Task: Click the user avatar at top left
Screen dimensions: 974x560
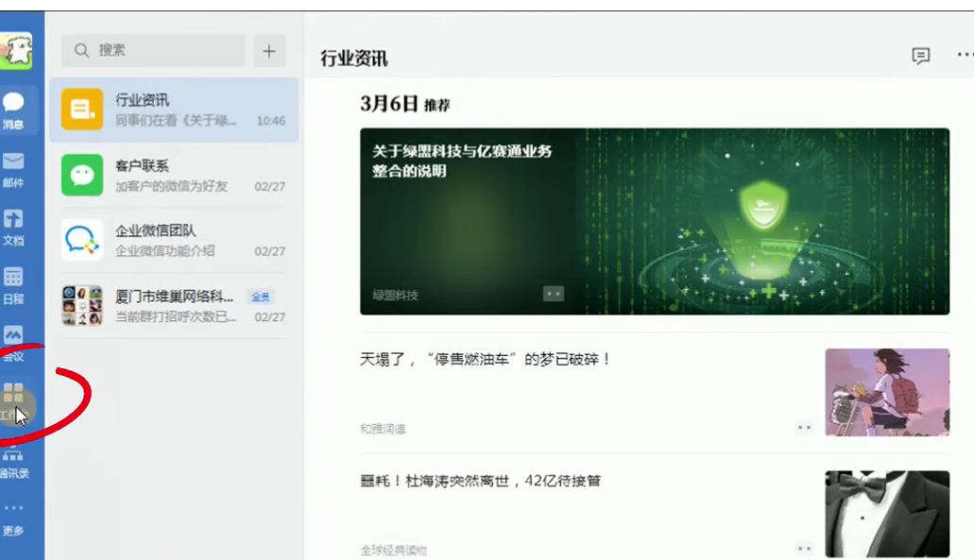Action: click(16, 50)
